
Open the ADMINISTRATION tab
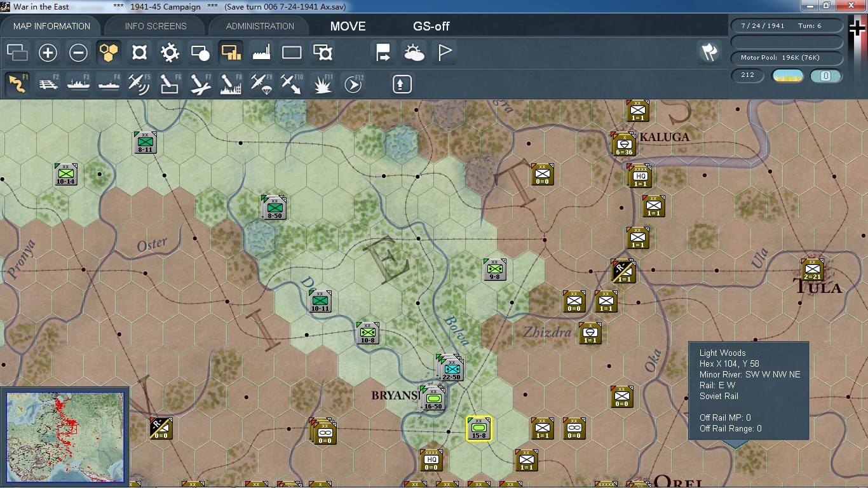click(x=260, y=26)
